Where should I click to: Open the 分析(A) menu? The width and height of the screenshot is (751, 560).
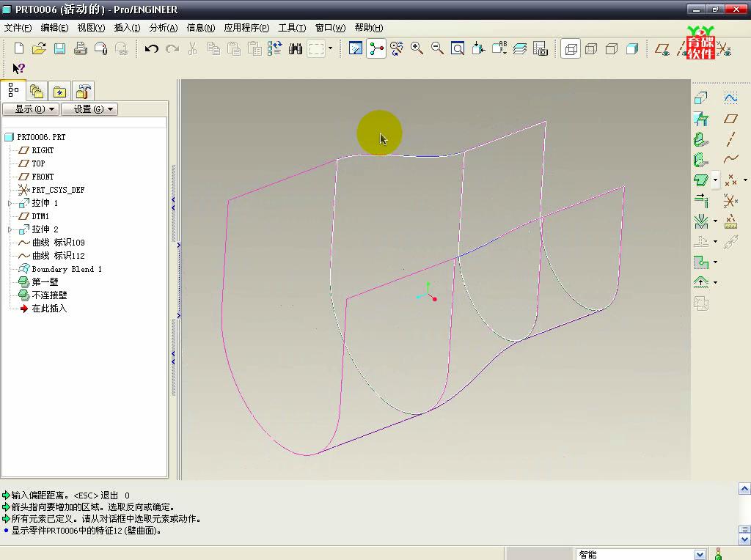[x=164, y=28]
